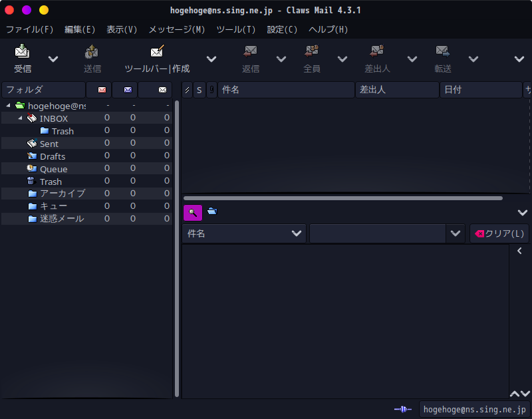Click the 差出人 (Reply to sender) icon

376,51
